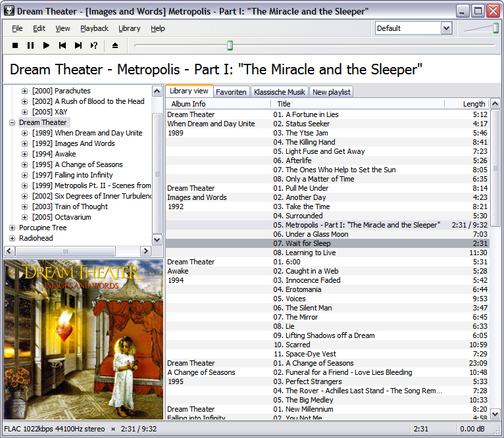Click the Play button in toolbar
The width and height of the screenshot is (504, 438).
point(46,45)
